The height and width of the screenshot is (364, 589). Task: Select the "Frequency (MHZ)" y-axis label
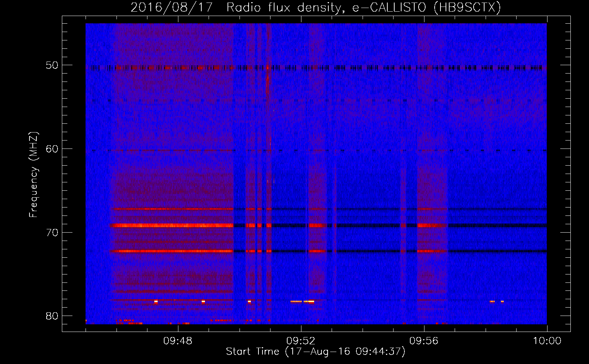tap(33, 175)
